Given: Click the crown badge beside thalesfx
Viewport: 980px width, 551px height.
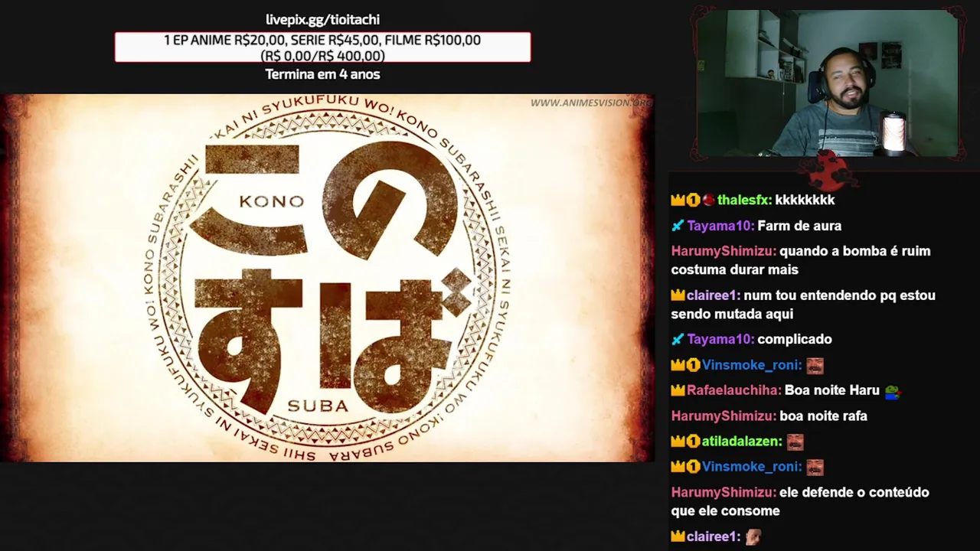Looking at the screenshot, I should click(678, 200).
